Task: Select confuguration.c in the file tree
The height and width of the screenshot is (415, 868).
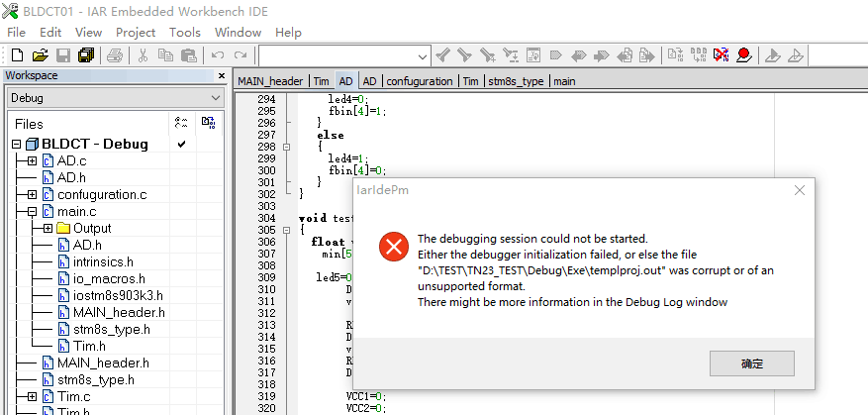Action: tap(102, 194)
